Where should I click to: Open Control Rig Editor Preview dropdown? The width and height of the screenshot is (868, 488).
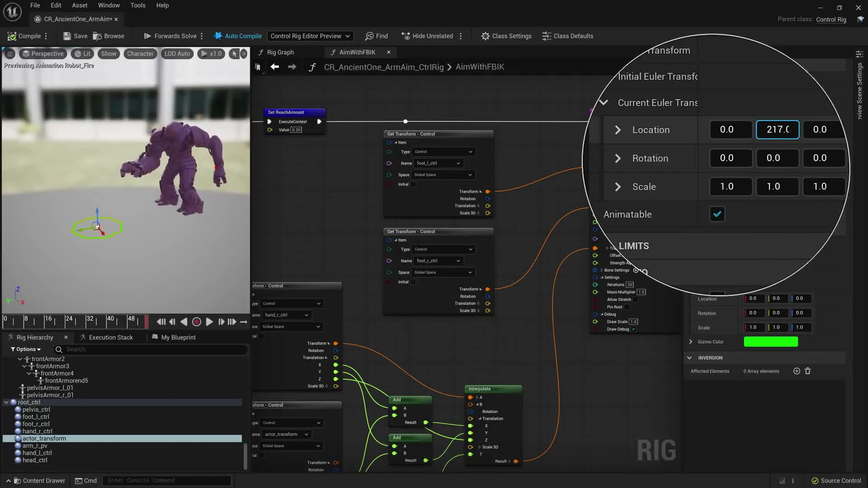[310, 36]
